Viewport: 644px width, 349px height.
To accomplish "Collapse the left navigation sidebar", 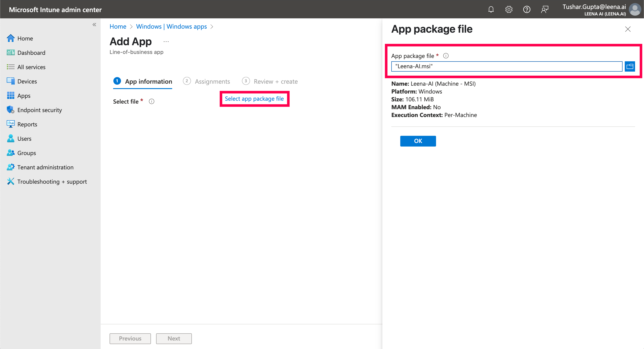I will pyautogui.click(x=94, y=25).
